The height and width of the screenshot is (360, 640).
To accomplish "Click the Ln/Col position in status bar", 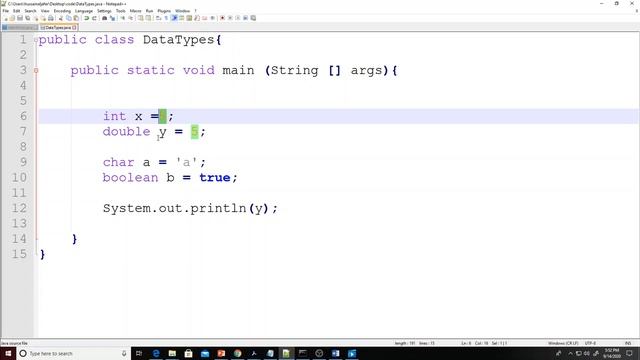I will coord(484,343).
